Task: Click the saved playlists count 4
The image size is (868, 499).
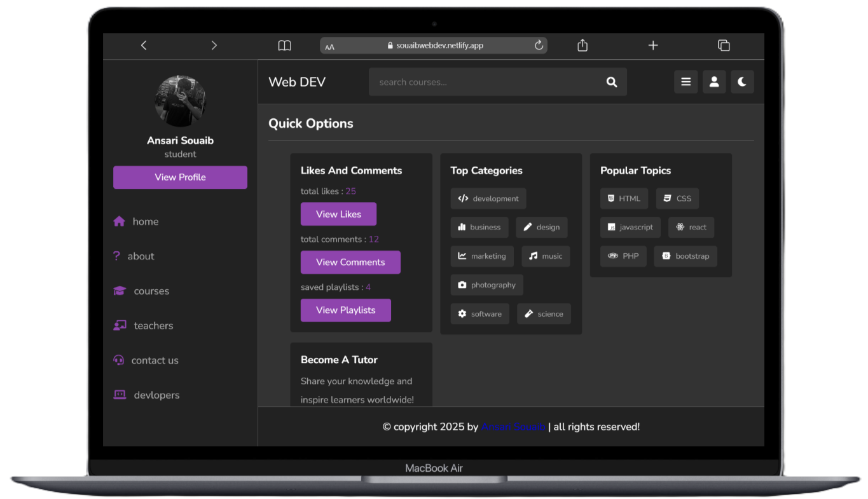Action: [x=368, y=287]
